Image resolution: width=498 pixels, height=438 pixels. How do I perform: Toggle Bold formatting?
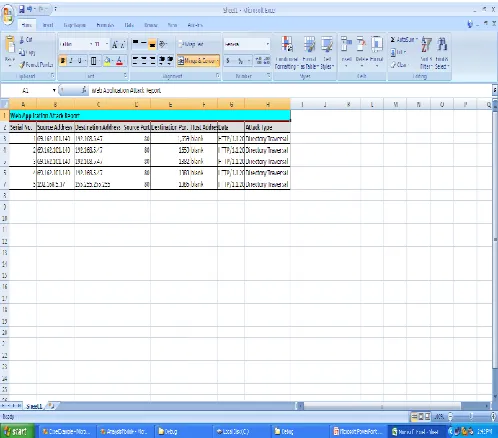(63, 61)
